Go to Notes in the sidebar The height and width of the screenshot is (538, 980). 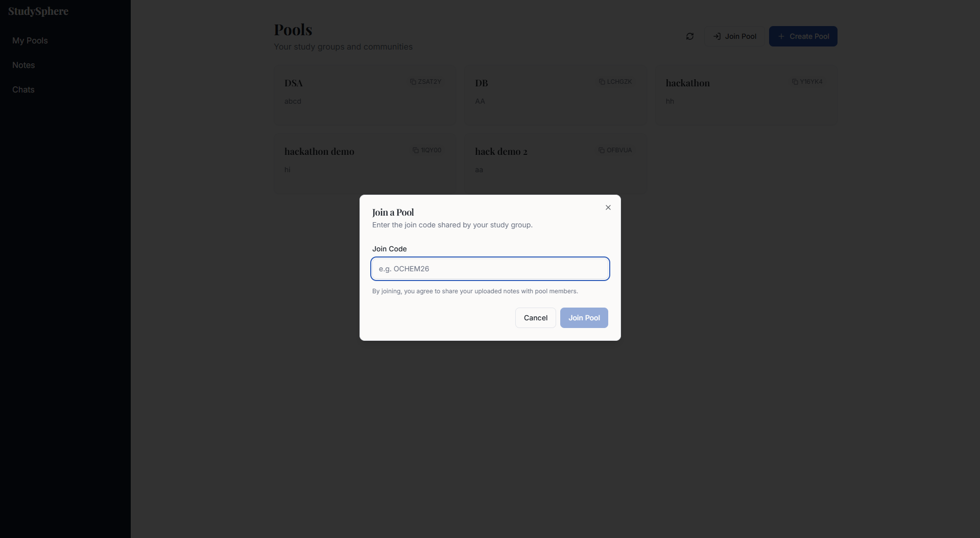(x=23, y=65)
